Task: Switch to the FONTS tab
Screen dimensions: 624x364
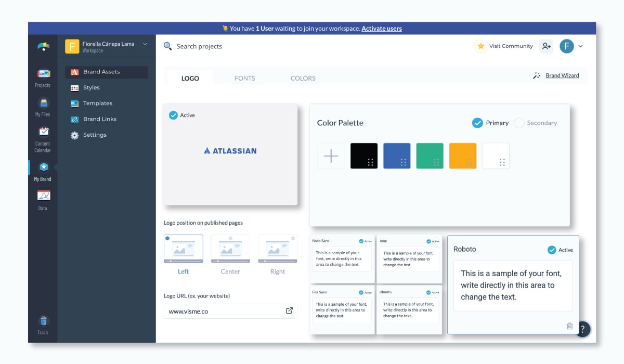Action: (x=244, y=78)
